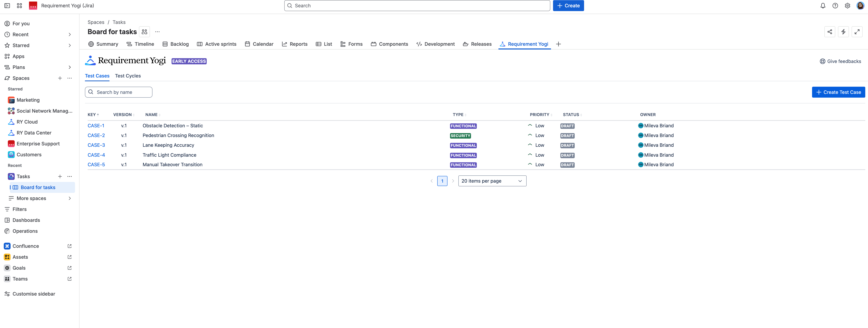
Task: Click the app switcher grid icon
Action: pyautogui.click(x=20, y=6)
